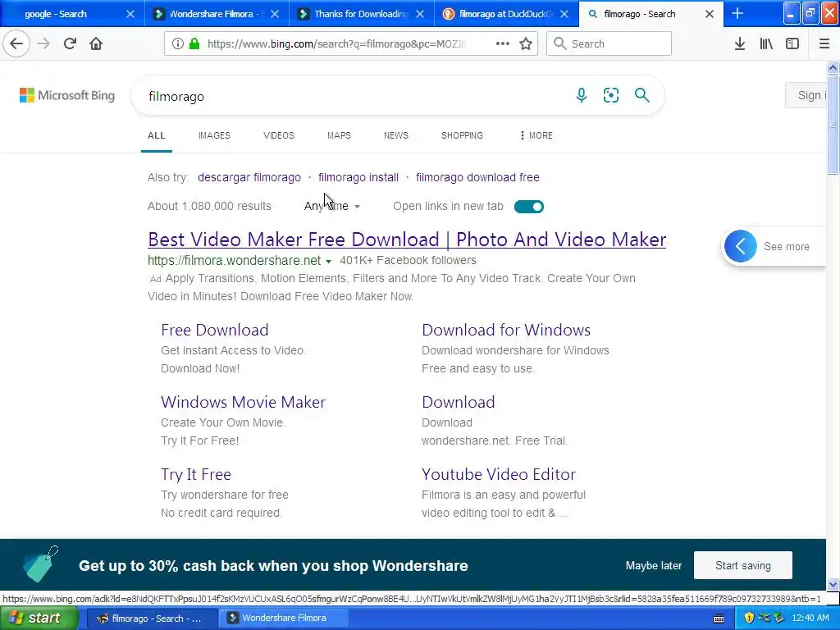Viewport: 840px width, 630px height.
Task: Select the VIDEOS search tab
Action: [279, 135]
